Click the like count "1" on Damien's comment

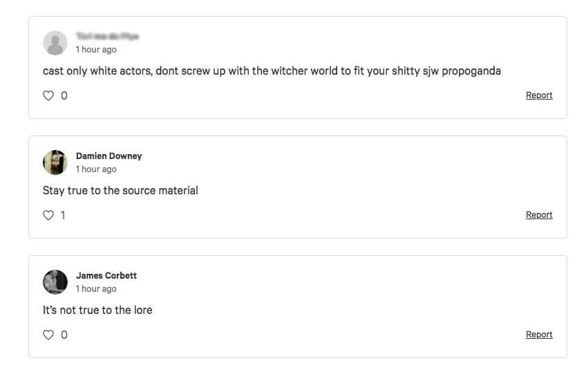tap(63, 215)
